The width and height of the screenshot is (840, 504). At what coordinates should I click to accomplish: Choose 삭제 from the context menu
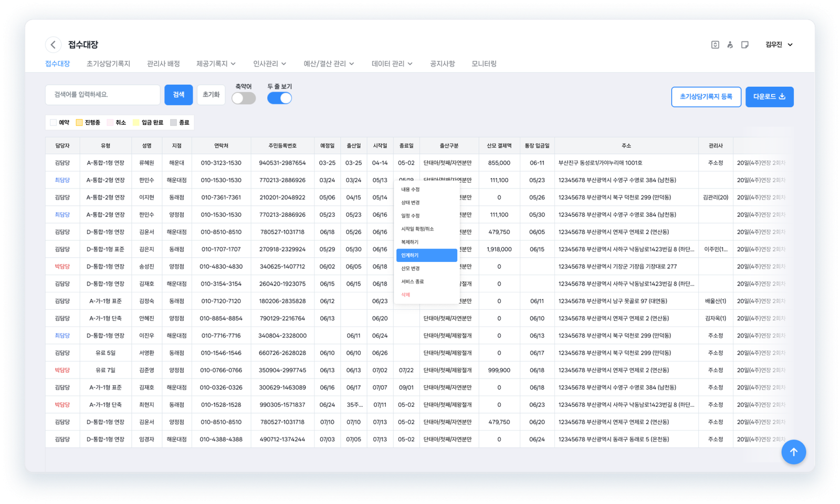click(406, 295)
